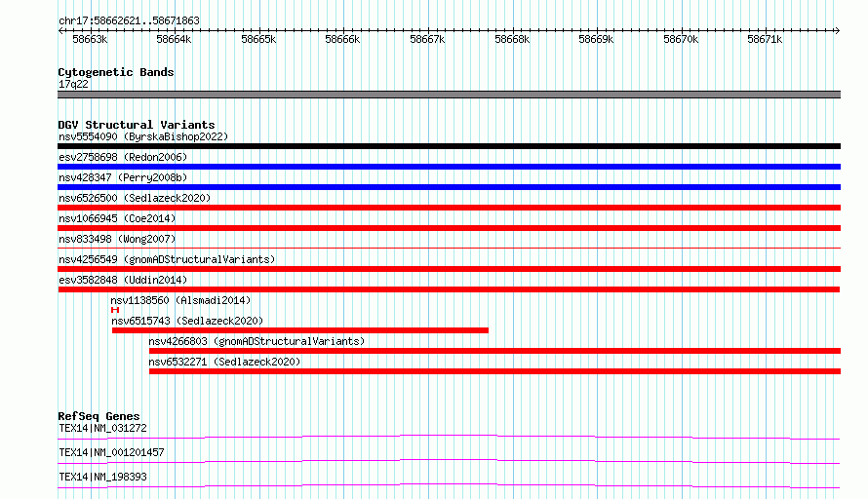Open the TEX14|NM_198393 transcript label

tap(103, 477)
